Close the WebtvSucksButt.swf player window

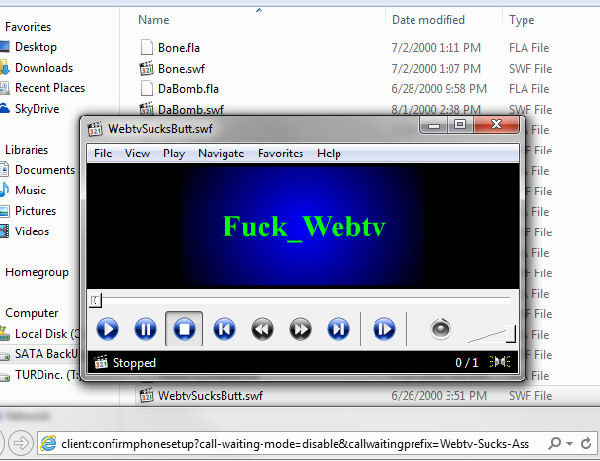point(496,125)
